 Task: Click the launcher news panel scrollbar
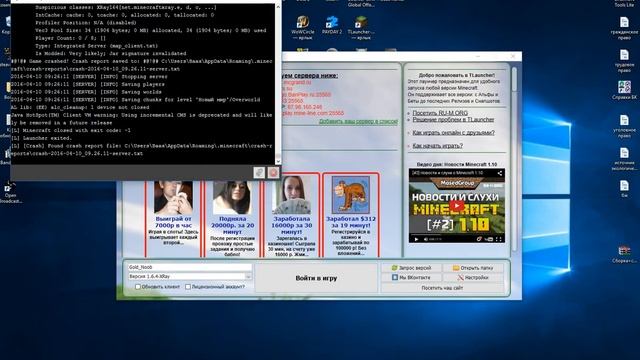(x=514, y=159)
